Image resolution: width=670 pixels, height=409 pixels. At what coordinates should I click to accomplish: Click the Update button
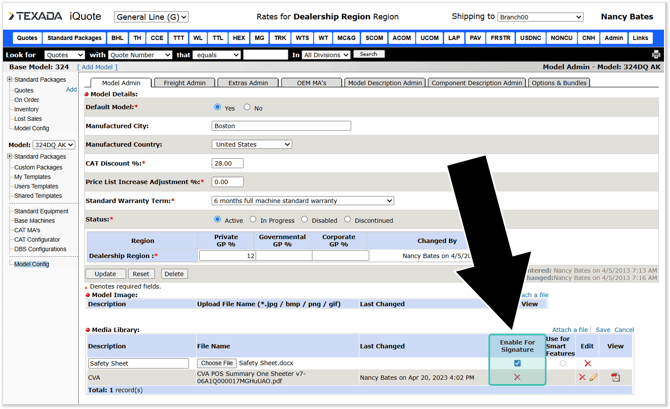click(x=105, y=274)
